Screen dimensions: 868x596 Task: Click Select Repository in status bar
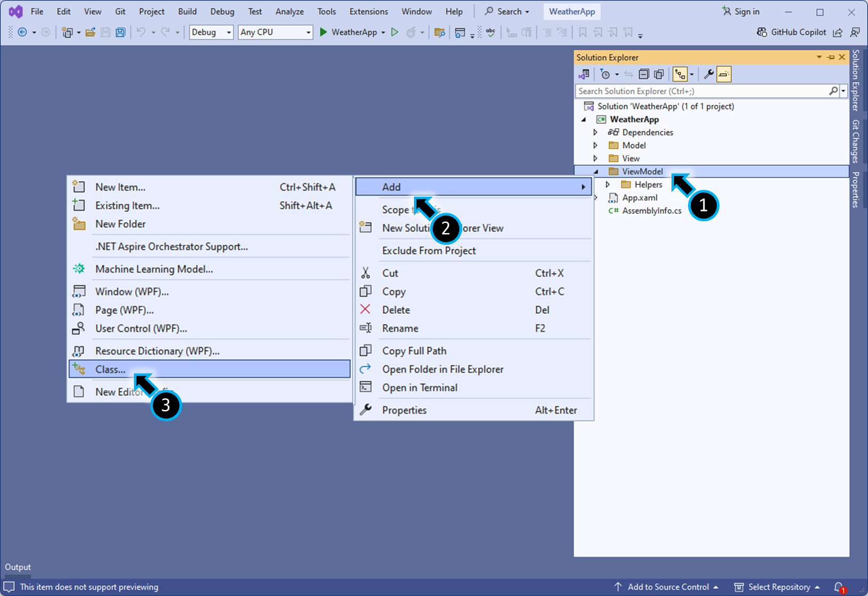point(777,587)
